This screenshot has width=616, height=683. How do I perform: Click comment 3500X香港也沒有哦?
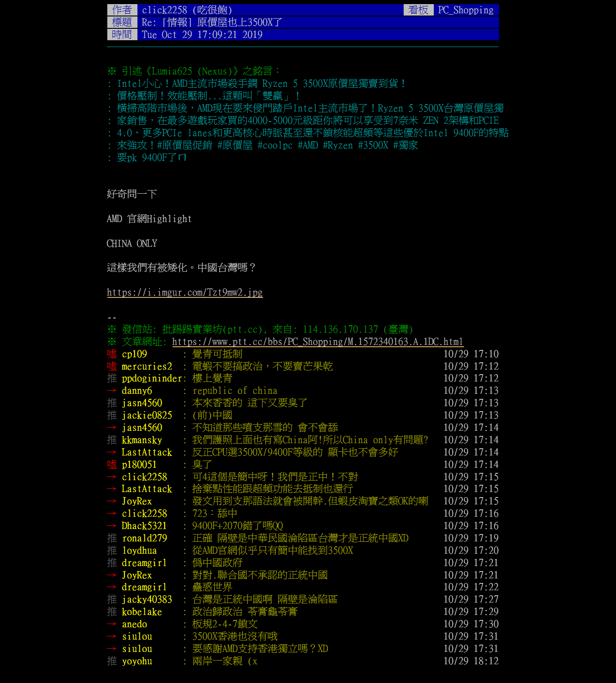click(x=235, y=636)
